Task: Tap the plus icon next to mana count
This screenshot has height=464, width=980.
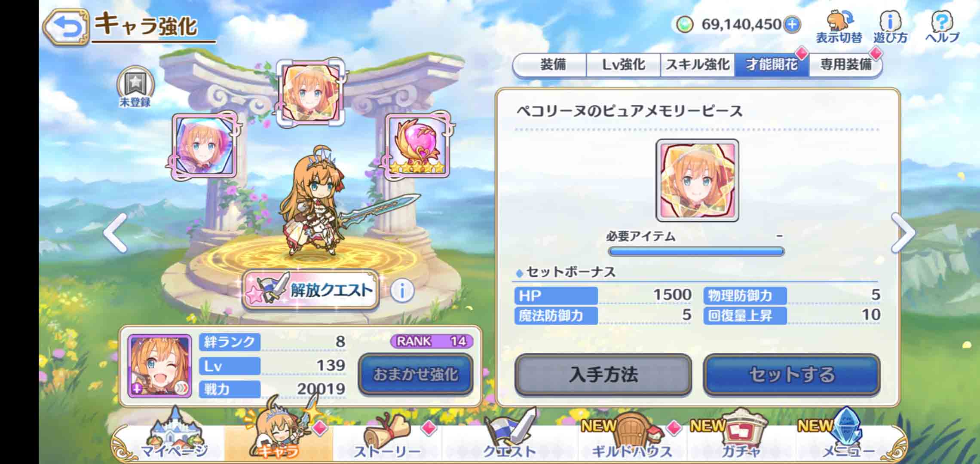Action: click(793, 24)
